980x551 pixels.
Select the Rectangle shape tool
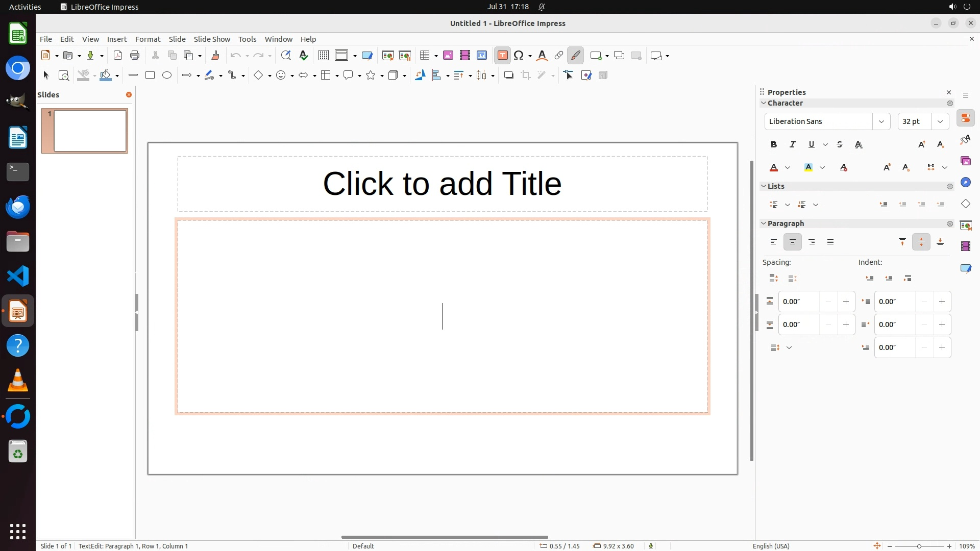pyautogui.click(x=150, y=76)
